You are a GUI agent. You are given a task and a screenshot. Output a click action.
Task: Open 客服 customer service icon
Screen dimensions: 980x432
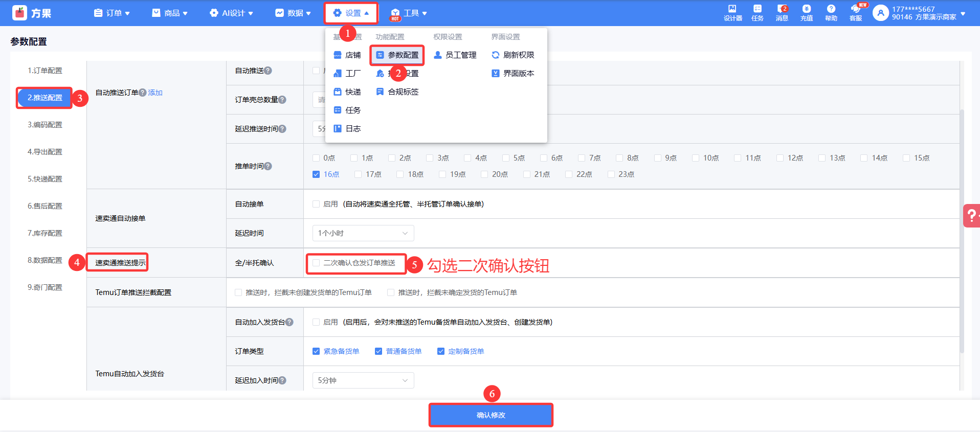pos(855,13)
